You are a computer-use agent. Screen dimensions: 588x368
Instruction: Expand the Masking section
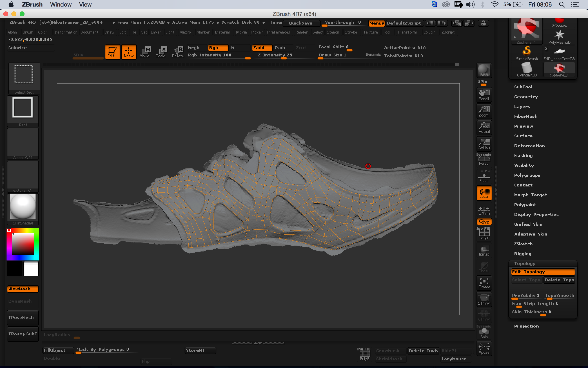click(523, 156)
